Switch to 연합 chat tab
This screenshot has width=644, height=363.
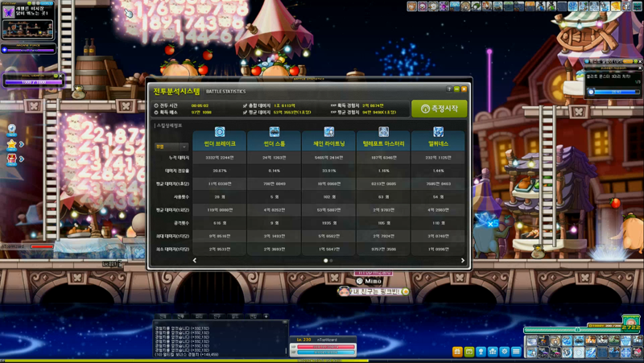[253, 316]
